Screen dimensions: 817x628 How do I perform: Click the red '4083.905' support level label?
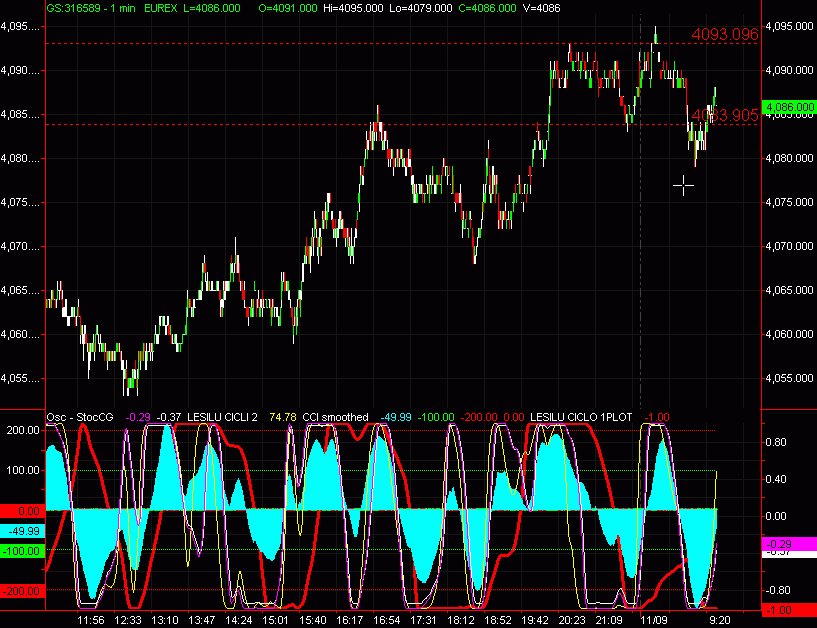[725, 115]
